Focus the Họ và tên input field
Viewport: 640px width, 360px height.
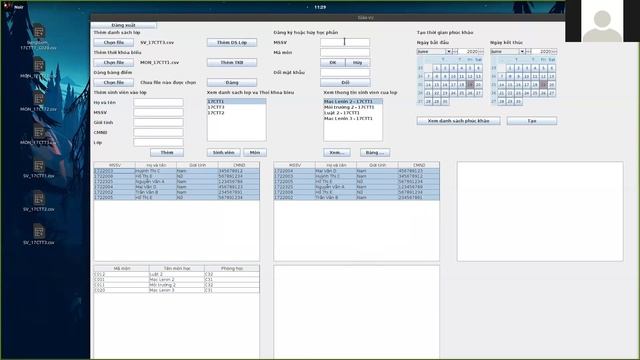pyautogui.click(x=158, y=102)
